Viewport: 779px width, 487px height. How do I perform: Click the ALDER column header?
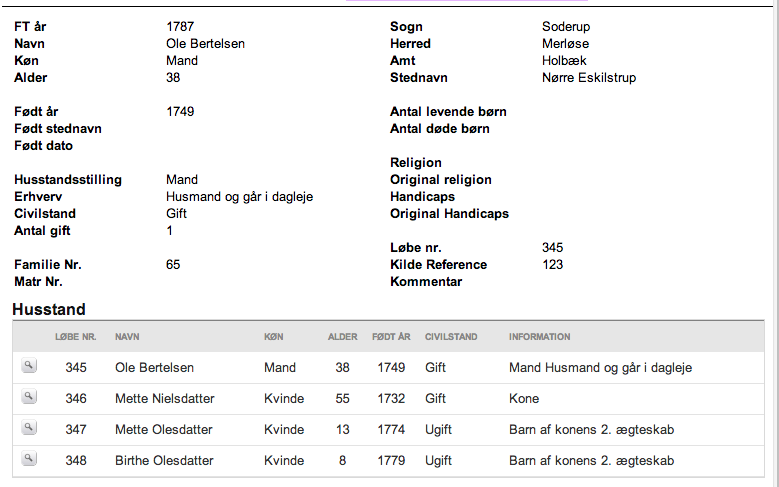[342, 337]
